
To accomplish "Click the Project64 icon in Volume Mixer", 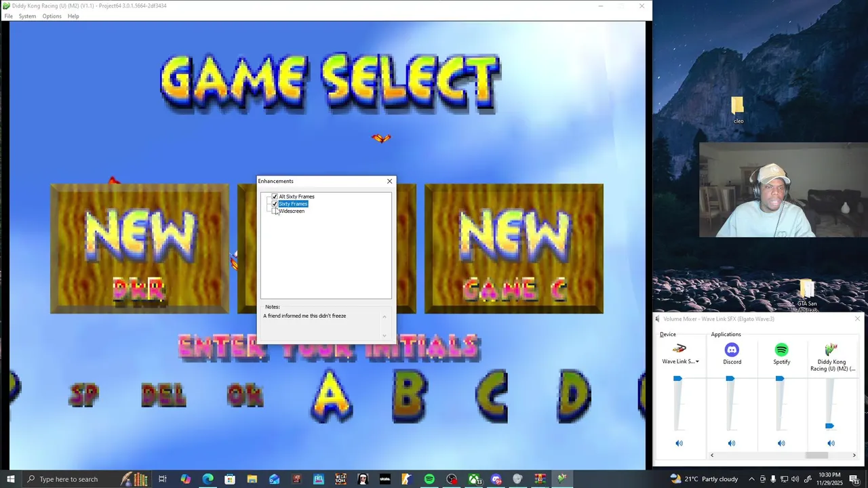I will click(x=831, y=350).
